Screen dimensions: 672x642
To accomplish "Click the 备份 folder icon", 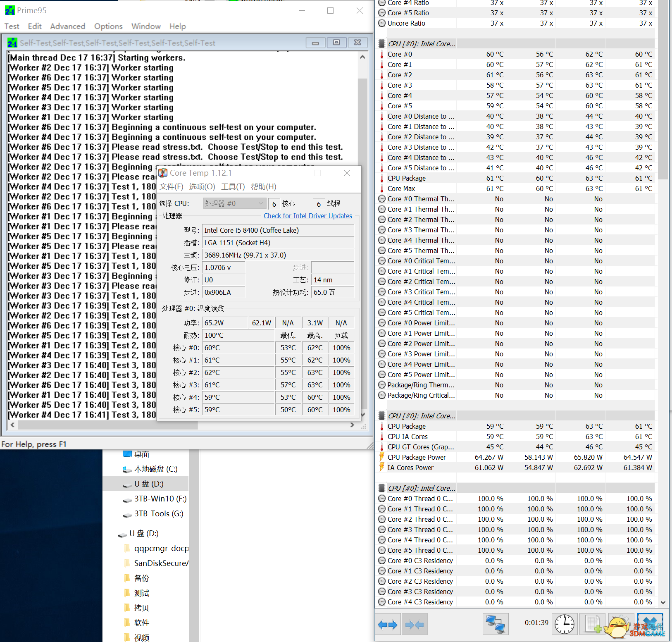I will [x=127, y=578].
